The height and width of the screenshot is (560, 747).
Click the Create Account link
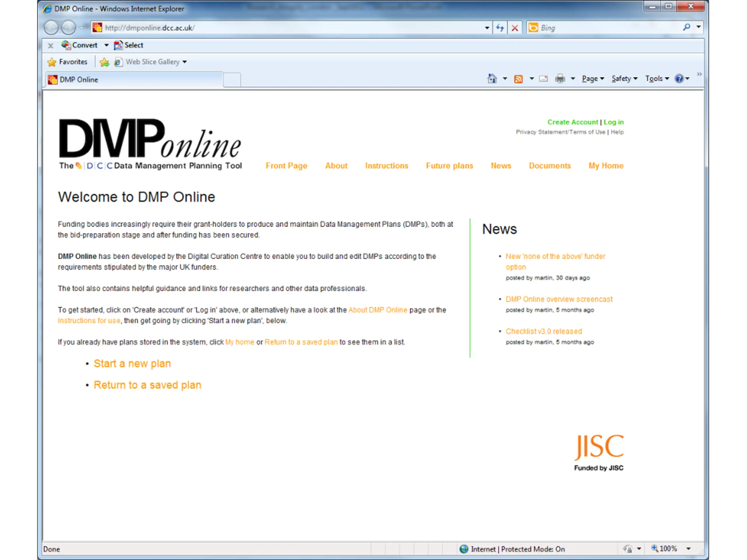573,122
